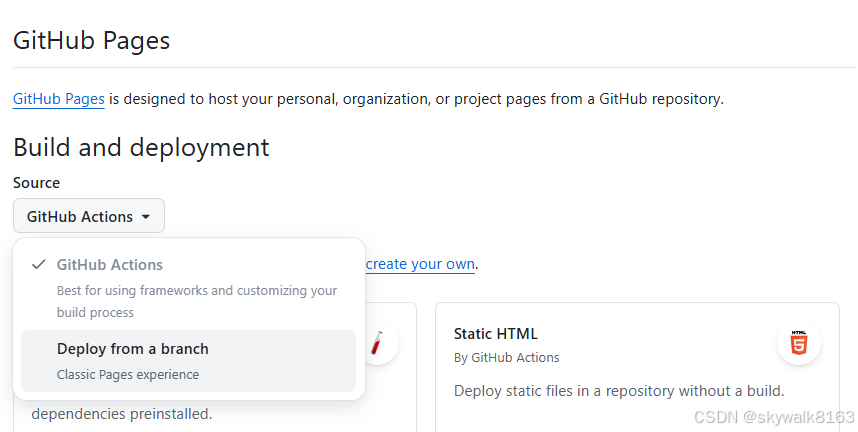Click Best for using frameworks description
This screenshot has width=858, height=432.
pos(197,301)
